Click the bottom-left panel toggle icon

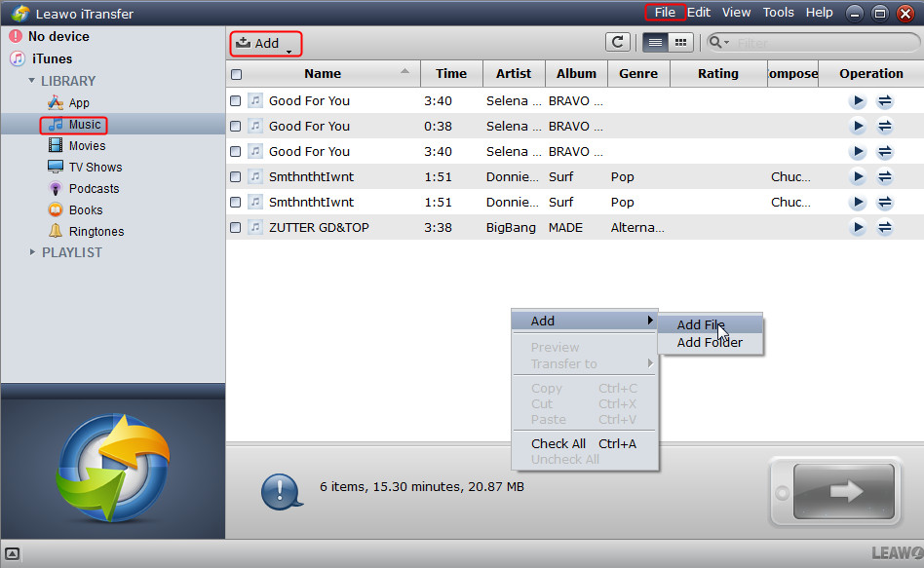pyautogui.click(x=13, y=553)
